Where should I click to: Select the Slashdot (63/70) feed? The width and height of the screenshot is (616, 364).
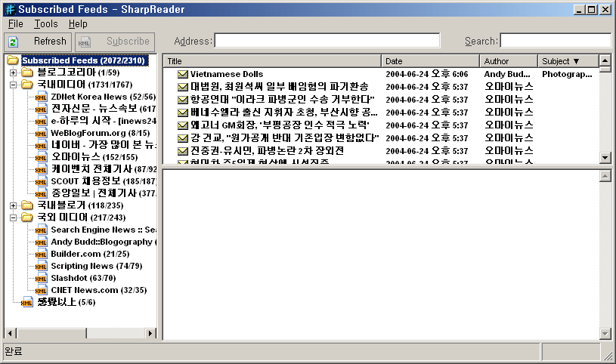point(83,278)
